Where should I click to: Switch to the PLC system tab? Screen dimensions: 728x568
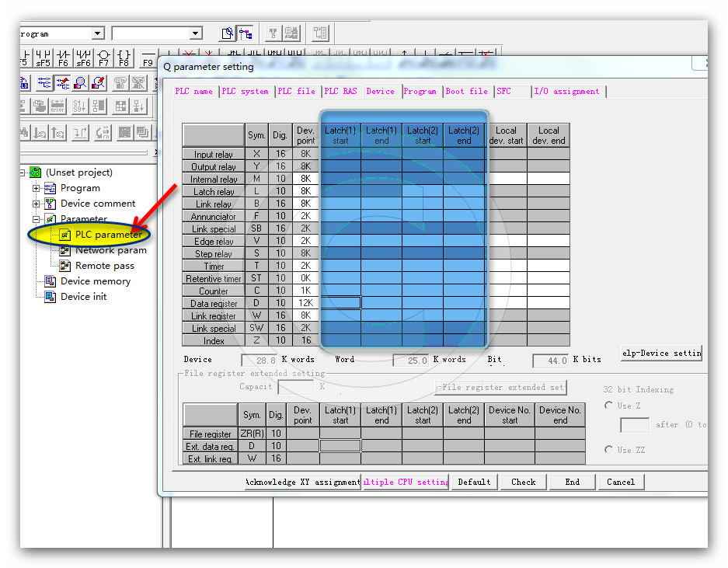pos(245,91)
